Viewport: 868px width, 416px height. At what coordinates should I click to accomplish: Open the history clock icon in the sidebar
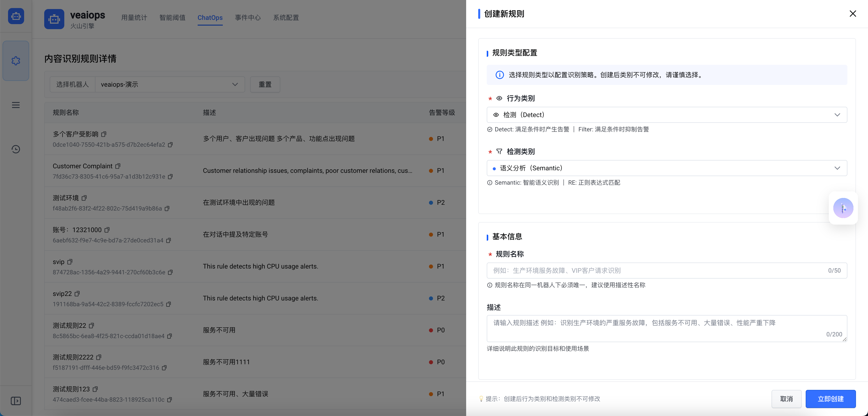[16, 149]
